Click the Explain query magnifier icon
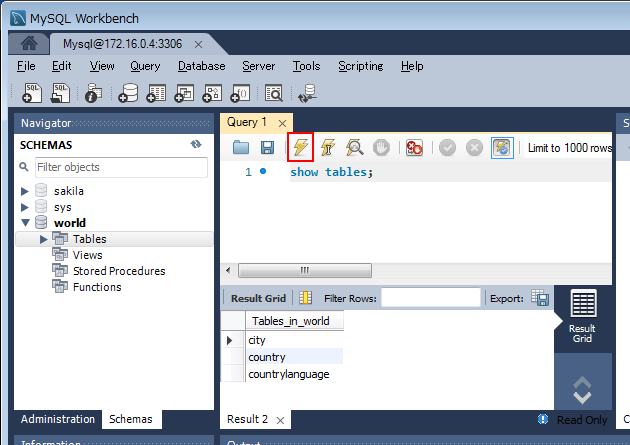The image size is (630, 445). [354, 147]
